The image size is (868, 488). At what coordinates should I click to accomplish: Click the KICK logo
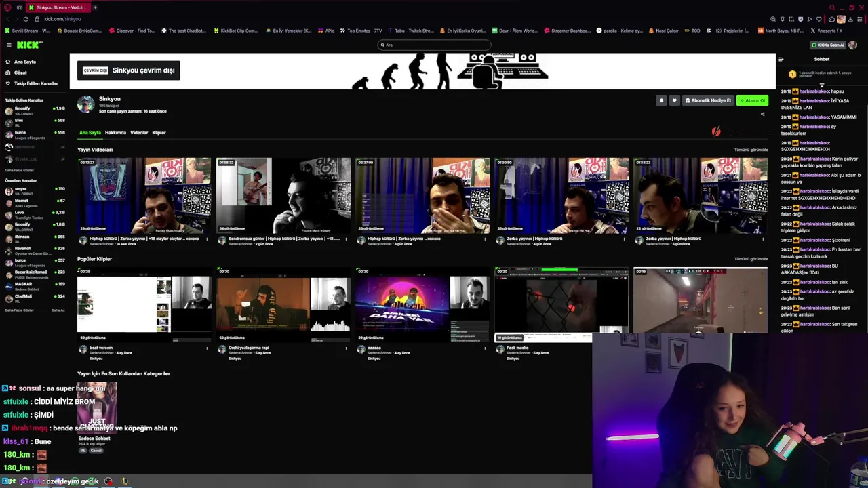click(x=30, y=45)
